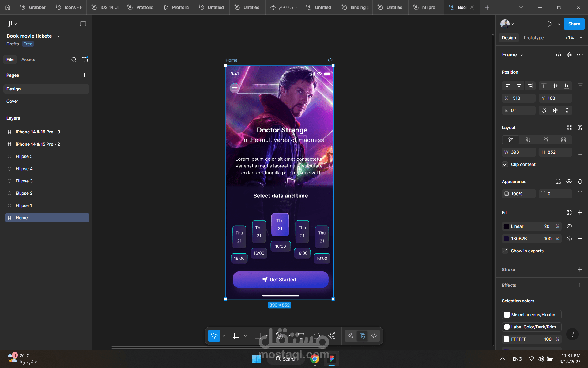The width and height of the screenshot is (588, 368).
Task: Click the 130B2B fill color swatch
Action: pos(506,239)
